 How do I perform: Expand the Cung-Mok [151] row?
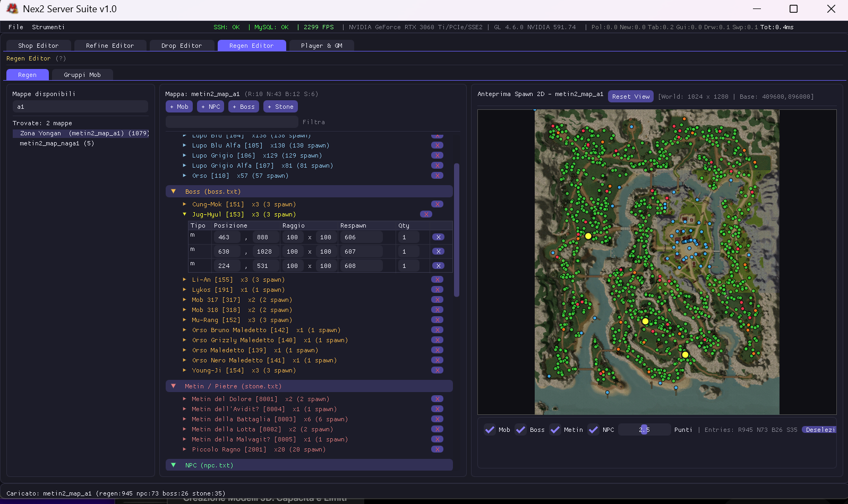tap(184, 204)
